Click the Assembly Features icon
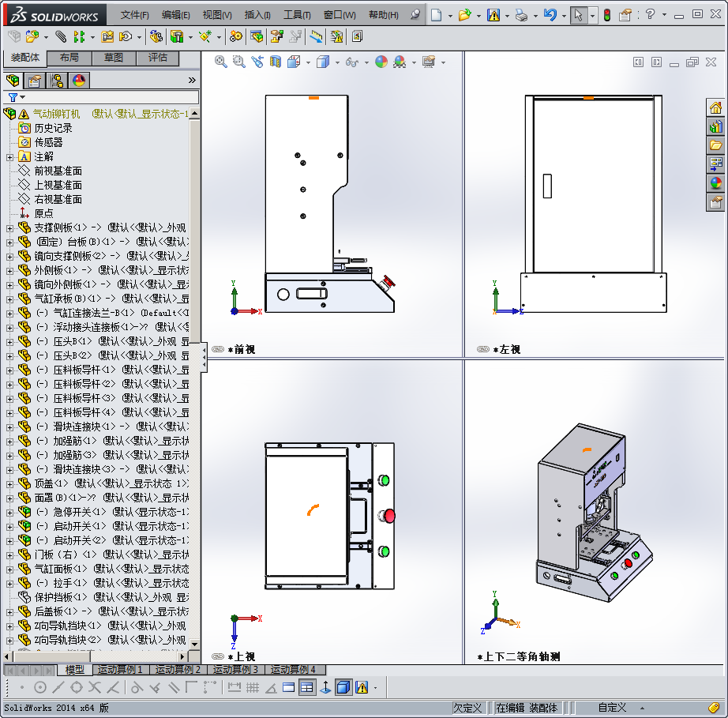This screenshot has height=718, width=728. click(177, 36)
